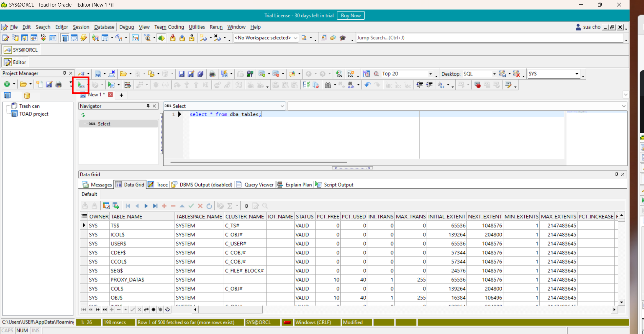Open the Database menu
The height and width of the screenshot is (334, 644).
click(104, 27)
